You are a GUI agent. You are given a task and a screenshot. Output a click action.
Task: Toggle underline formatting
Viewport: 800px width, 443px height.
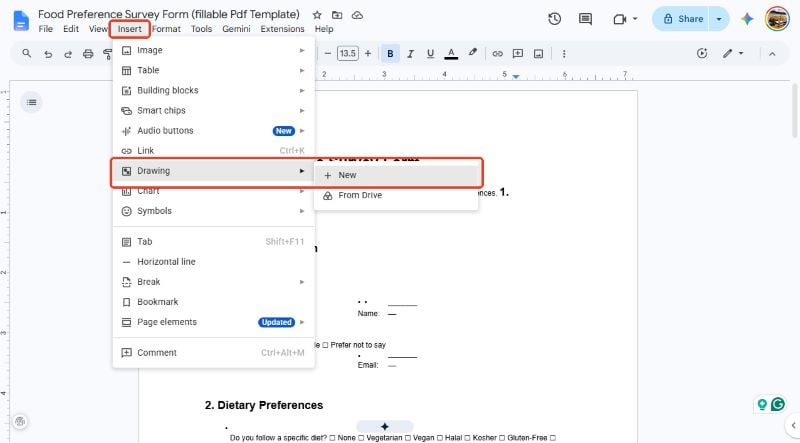pyautogui.click(x=430, y=54)
